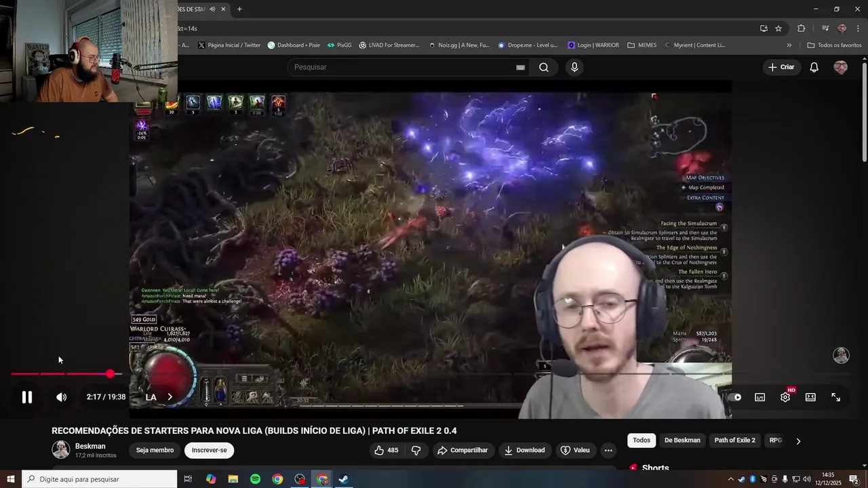Click the Valeu button
Screen dimensions: 868x488
coord(575,450)
